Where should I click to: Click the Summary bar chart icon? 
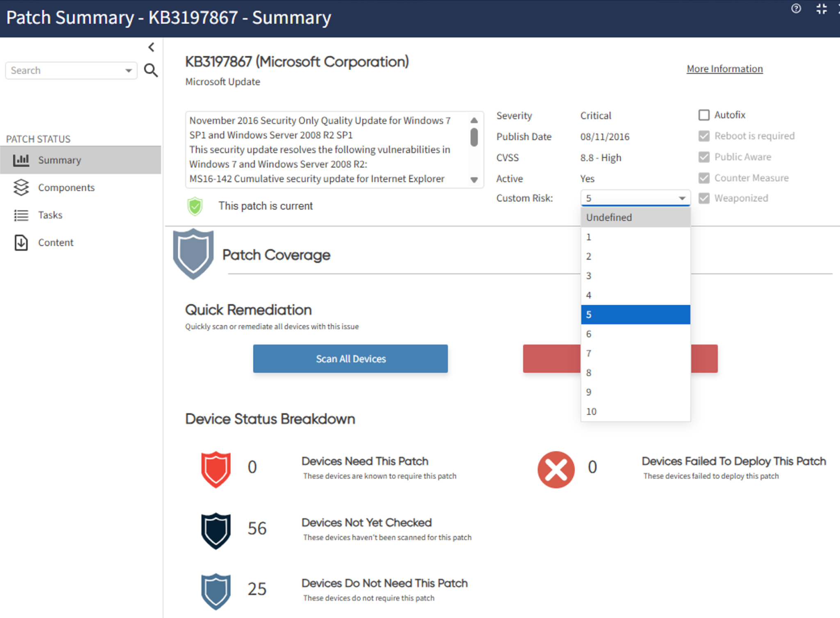pos(21,160)
